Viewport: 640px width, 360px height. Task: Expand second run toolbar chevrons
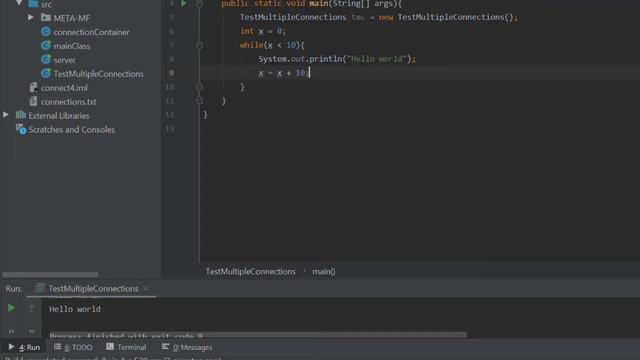pyautogui.click(x=32, y=331)
